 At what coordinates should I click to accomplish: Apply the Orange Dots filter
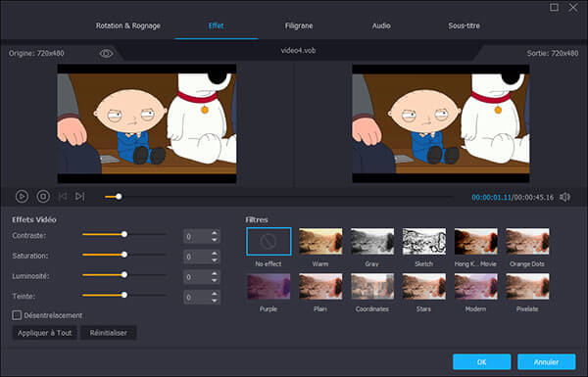pyautogui.click(x=527, y=241)
